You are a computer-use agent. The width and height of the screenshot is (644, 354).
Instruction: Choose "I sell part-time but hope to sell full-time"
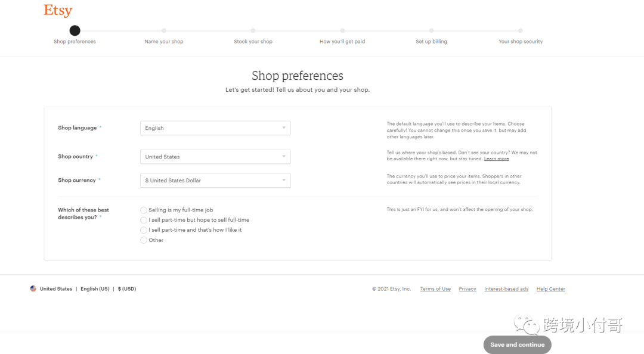tap(144, 220)
